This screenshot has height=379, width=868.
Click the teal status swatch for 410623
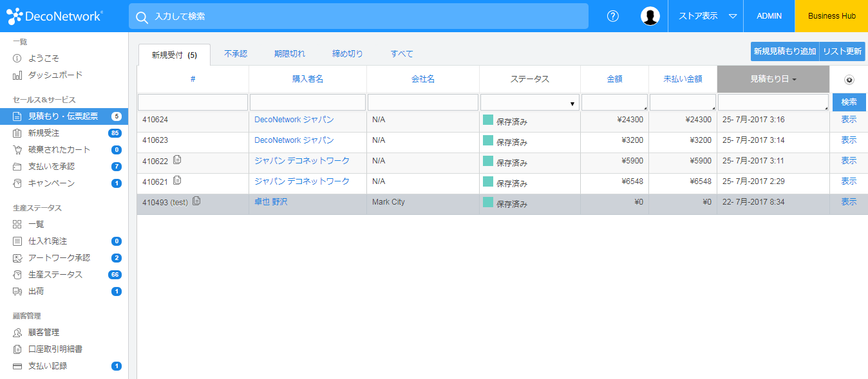[487, 140]
